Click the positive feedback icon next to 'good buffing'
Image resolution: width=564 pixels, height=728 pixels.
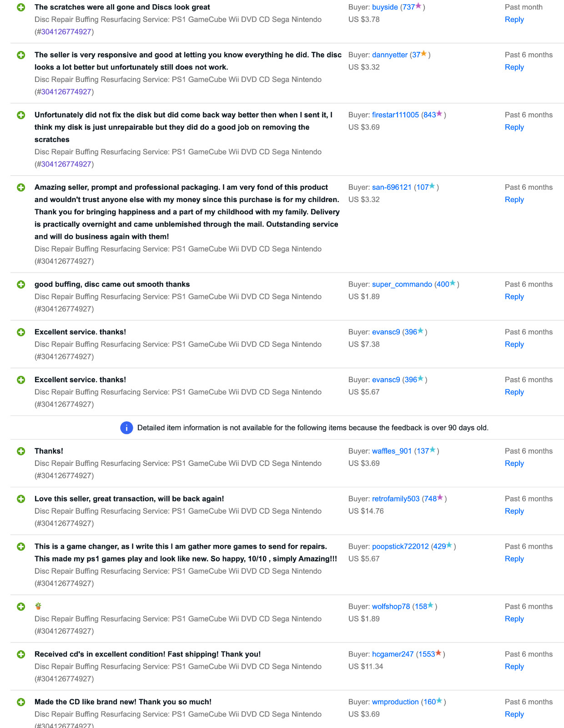pos(21,284)
